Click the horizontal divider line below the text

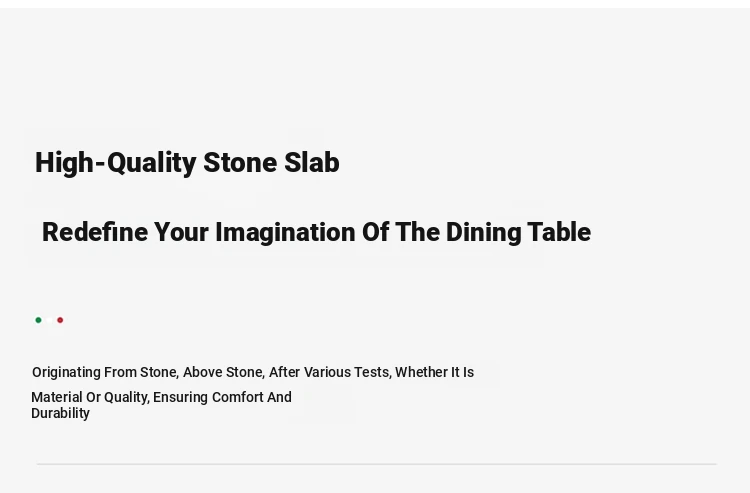point(376,464)
